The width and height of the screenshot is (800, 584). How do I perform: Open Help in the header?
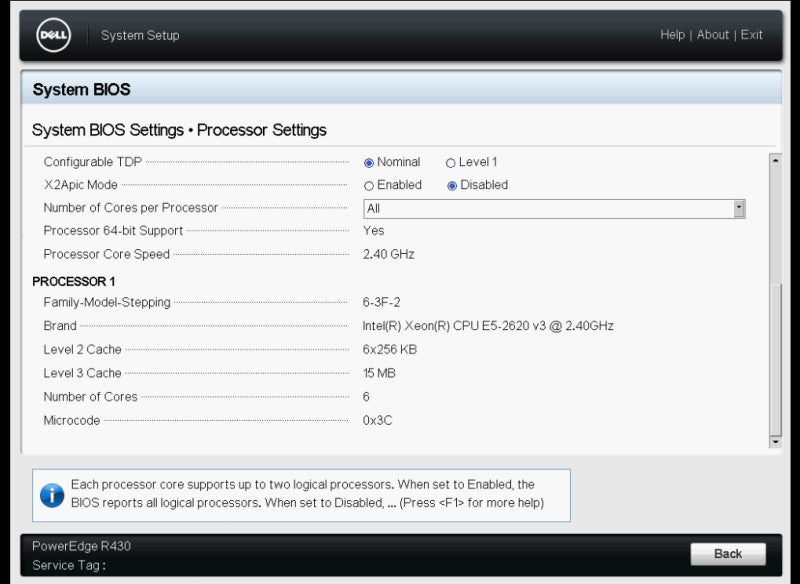click(x=672, y=35)
